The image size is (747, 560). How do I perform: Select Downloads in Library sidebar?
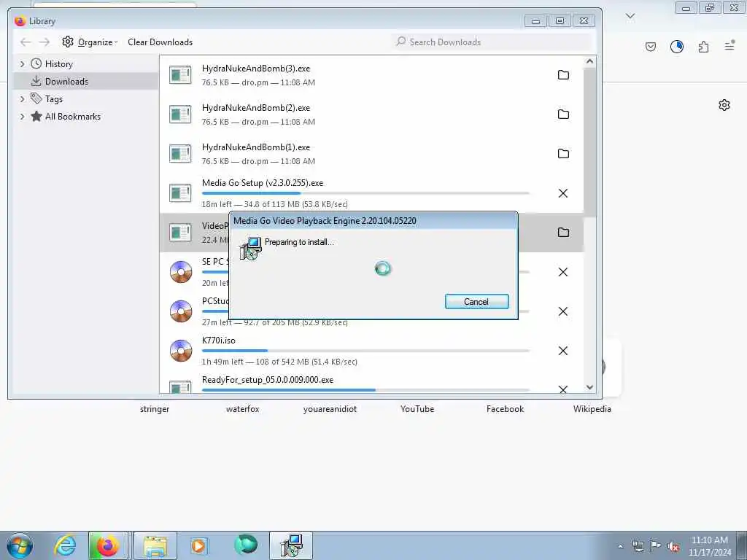point(86,82)
